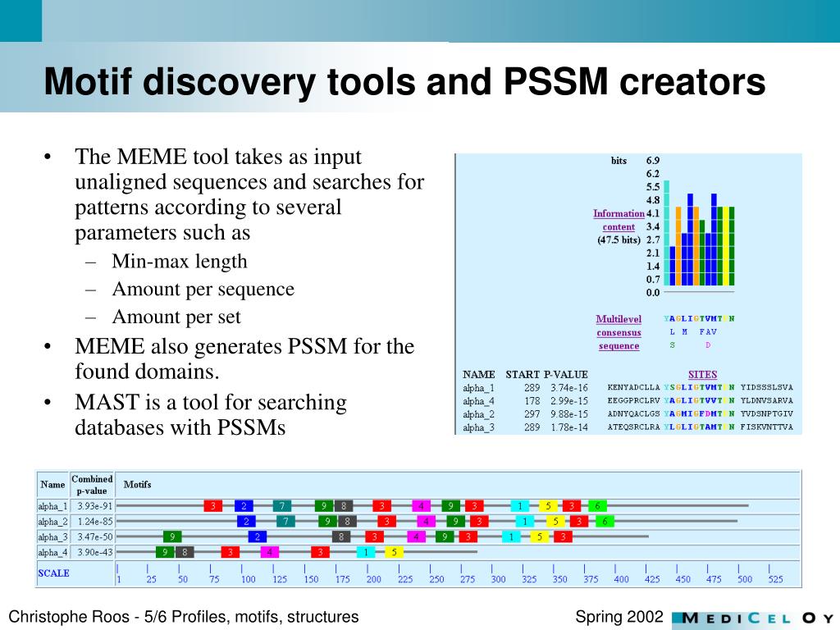Image resolution: width=840 pixels, height=630 pixels.
Task: Click the Motifs column header
Action: [137, 484]
